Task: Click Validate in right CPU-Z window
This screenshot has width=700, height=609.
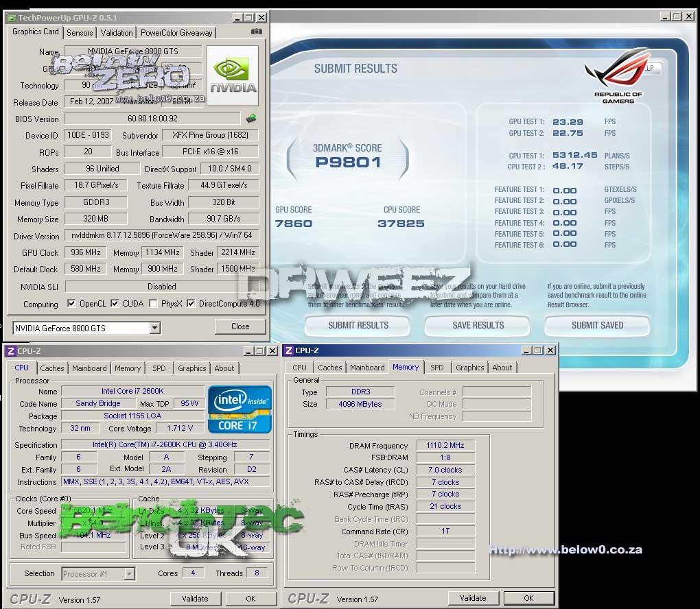Action: tap(473, 598)
